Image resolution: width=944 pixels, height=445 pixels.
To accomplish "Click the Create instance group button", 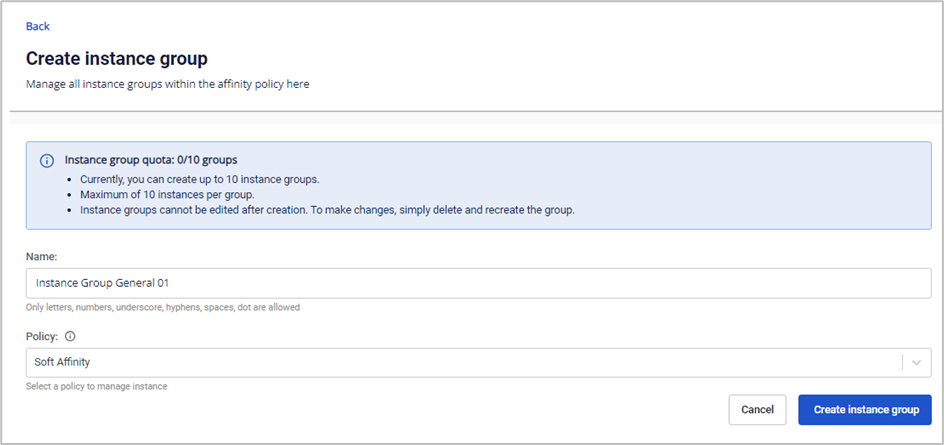I will click(x=865, y=409).
